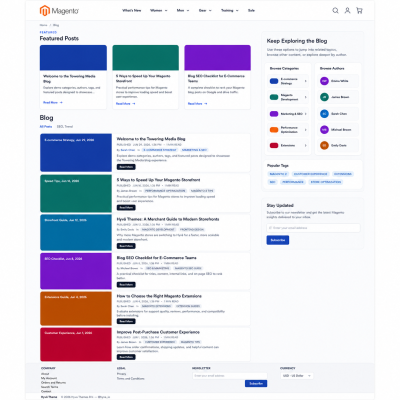Click the avatar above James Brown
Image resolution: width=400 pixels, height=400 pixels.
324,81
